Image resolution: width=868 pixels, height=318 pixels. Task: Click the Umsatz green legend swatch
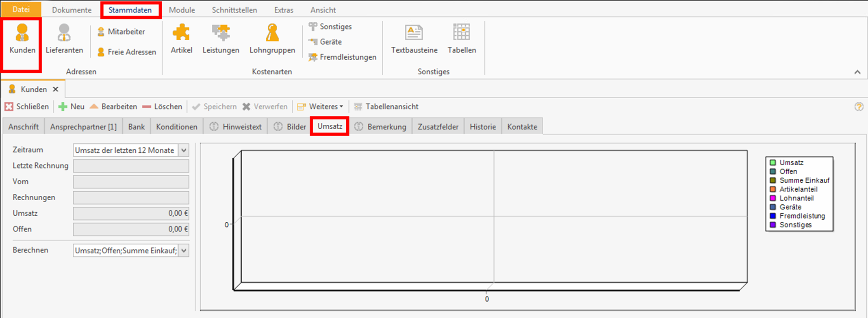tap(773, 162)
